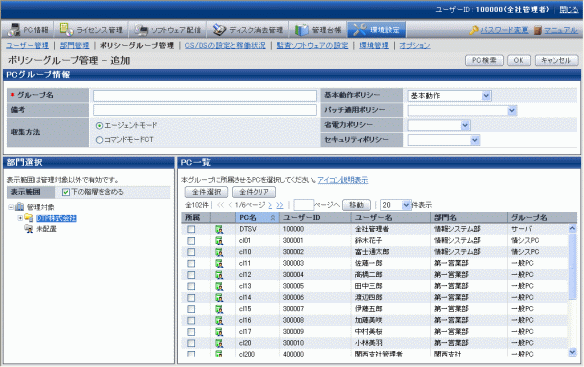Open アイコン説明表示 link

(x=343, y=180)
